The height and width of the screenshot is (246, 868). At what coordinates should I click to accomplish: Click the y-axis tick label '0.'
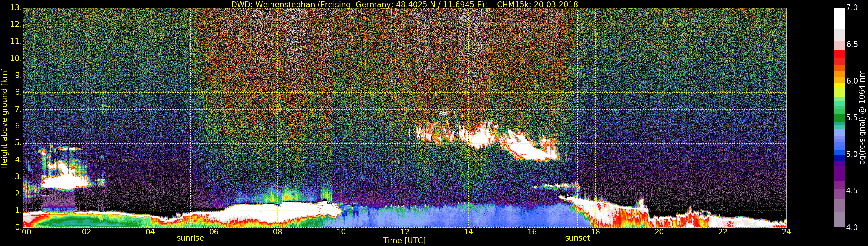(x=18, y=227)
